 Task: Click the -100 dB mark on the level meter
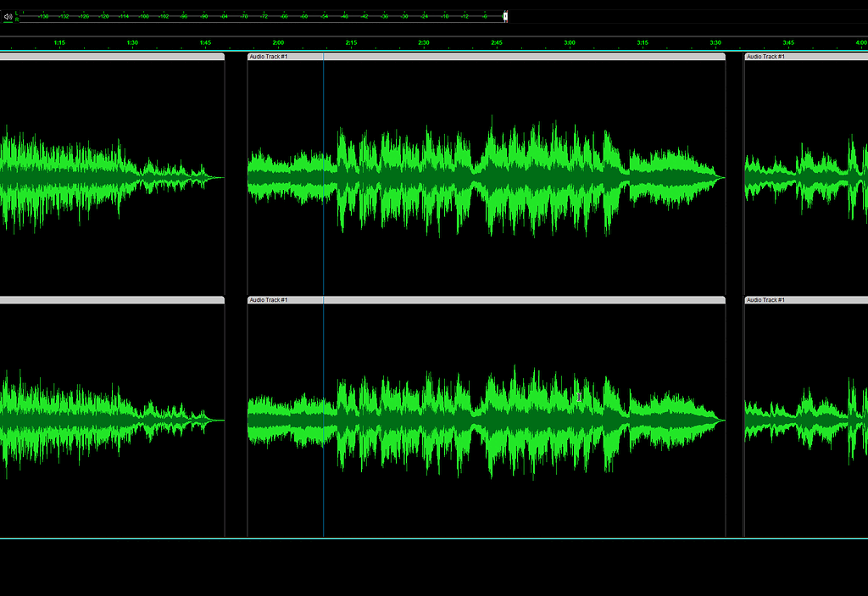[169, 17]
